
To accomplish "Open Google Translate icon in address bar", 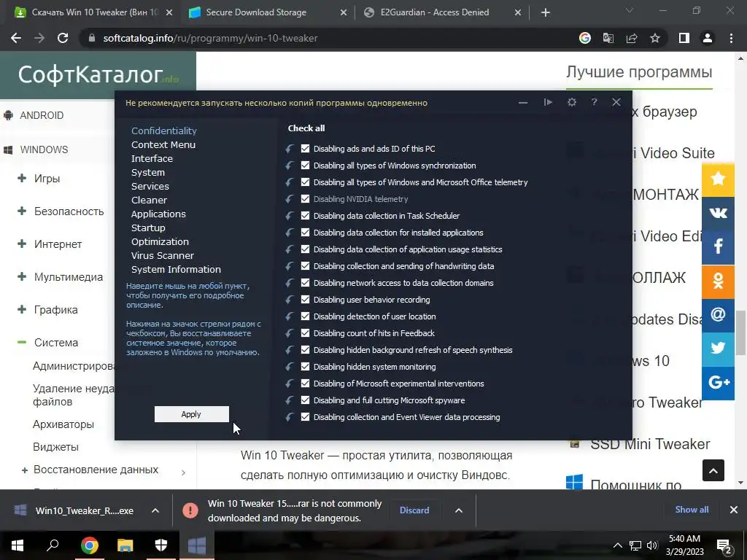I will 608,38.
